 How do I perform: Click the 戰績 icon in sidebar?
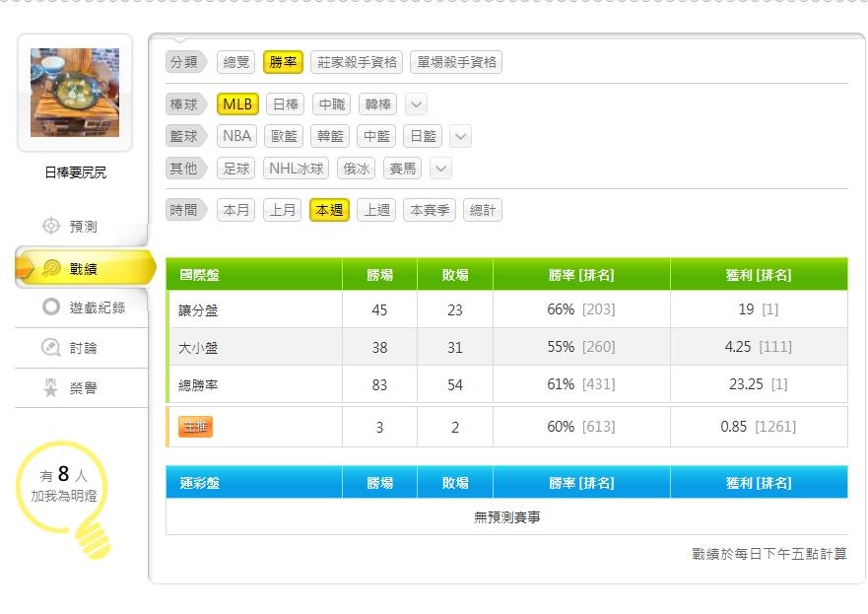coord(51,268)
